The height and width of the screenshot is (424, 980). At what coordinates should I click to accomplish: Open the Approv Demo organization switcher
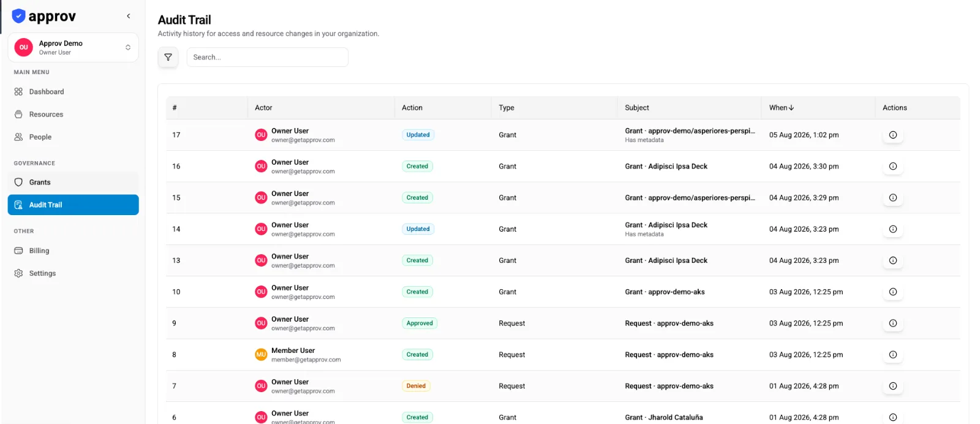(x=73, y=48)
